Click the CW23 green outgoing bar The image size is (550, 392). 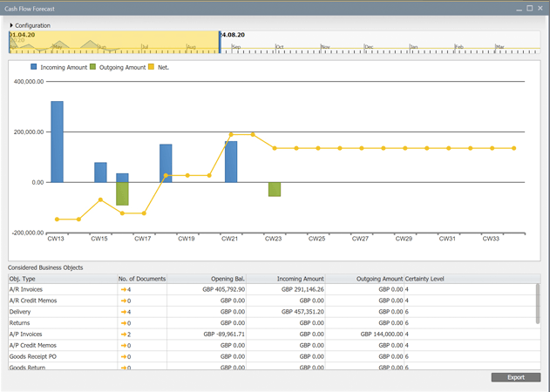(275, 189)
